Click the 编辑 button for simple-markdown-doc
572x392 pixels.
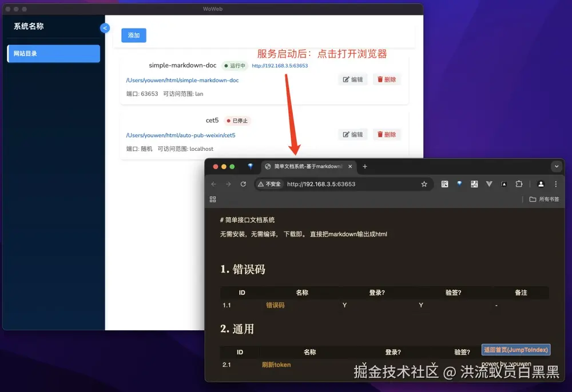pyautogui.click(x=352, y=79)
